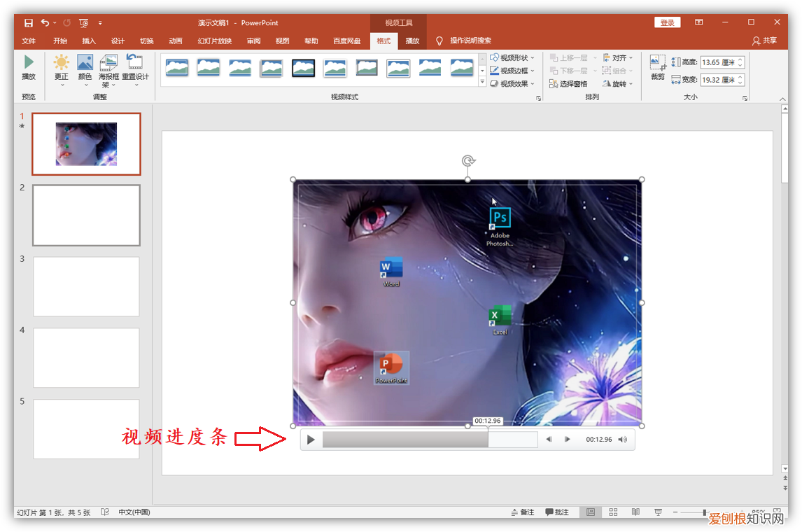Click the Poster Frame (海报框架) icon
The image size is (802, 532).
tap(108, 69)
